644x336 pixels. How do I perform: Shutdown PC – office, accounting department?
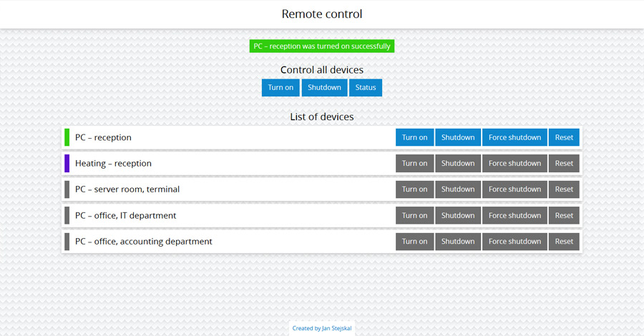click(x=458, y=241)
